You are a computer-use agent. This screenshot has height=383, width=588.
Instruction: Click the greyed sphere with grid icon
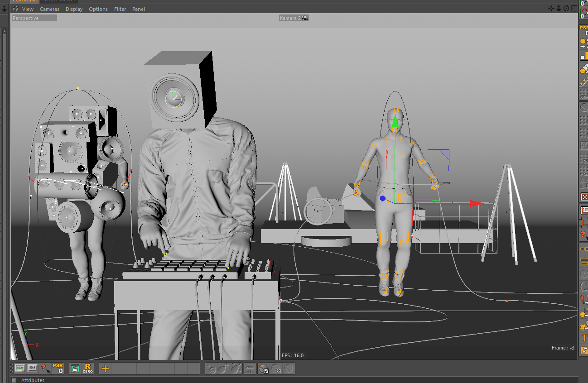tap(276, 369)
